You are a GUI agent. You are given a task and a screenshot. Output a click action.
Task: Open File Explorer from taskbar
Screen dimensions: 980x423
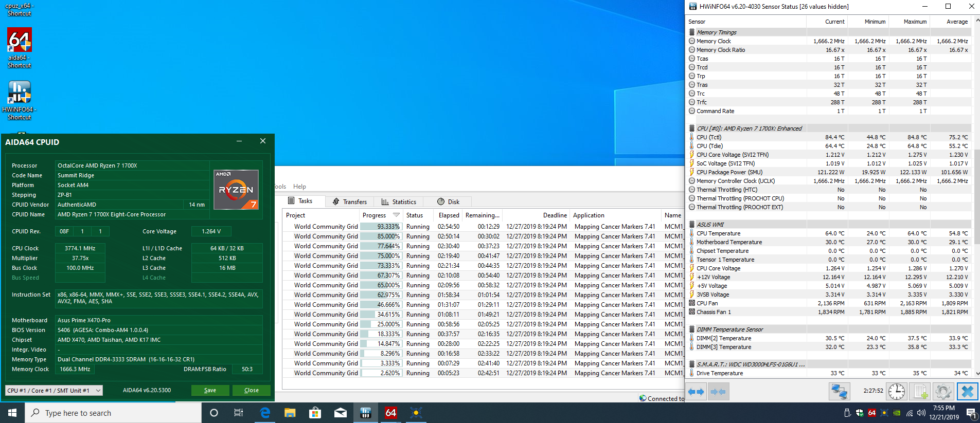point(290,413)
